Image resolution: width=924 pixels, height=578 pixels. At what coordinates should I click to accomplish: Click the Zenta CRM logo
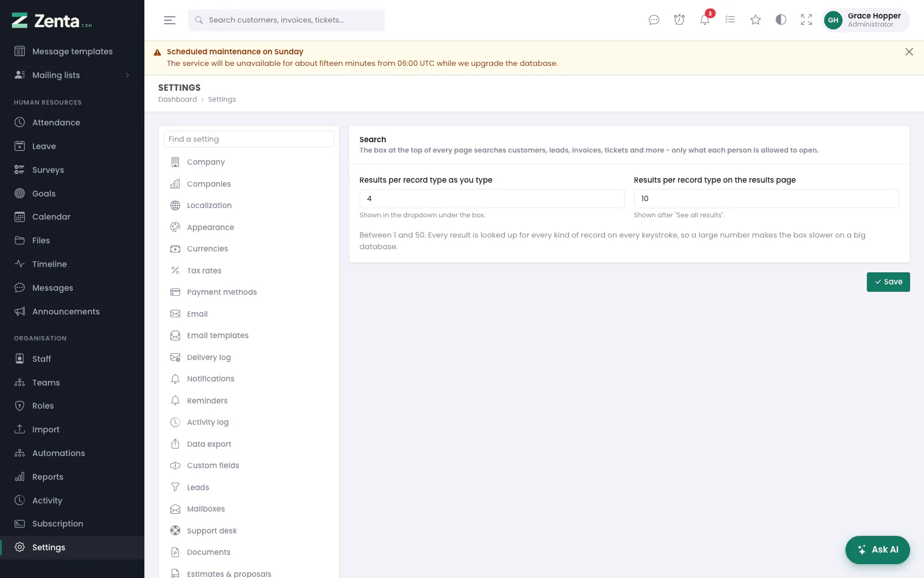point(52,21)
